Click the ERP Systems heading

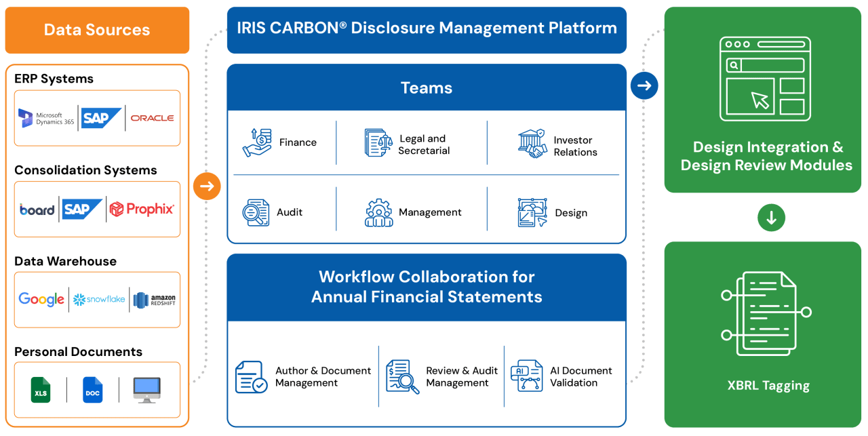coord(54,79)
